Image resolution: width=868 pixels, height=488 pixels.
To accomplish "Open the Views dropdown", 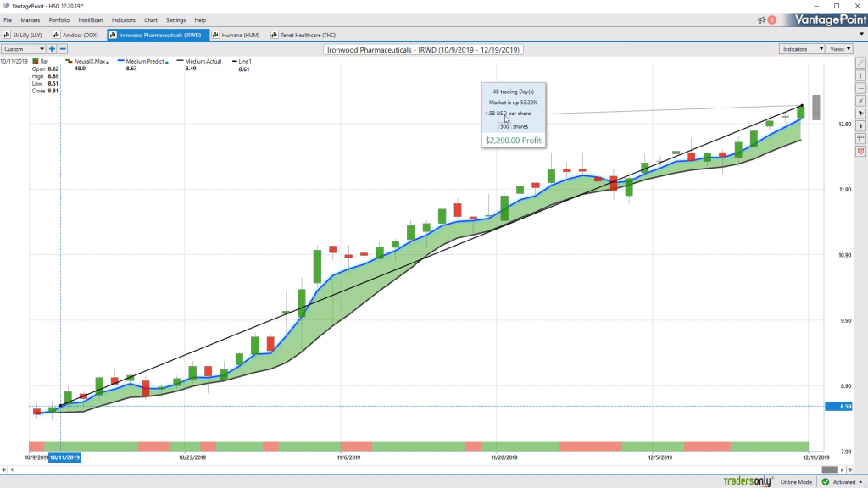I will (840, 49).
